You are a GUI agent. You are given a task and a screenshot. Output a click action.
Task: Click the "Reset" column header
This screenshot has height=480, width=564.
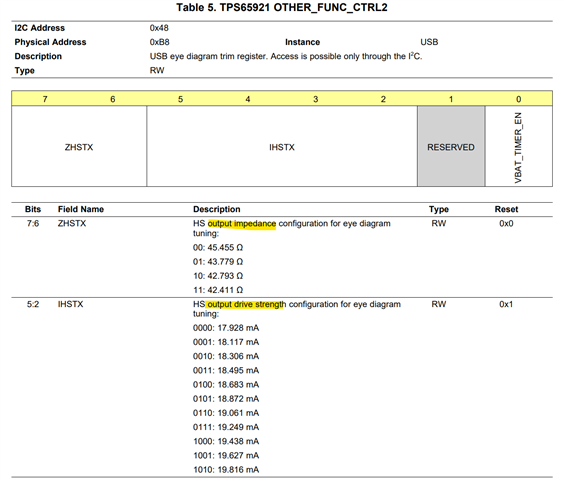(506, 209)
